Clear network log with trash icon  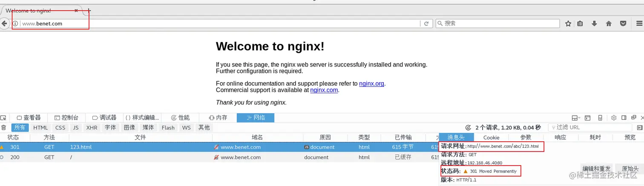[4, 128]
